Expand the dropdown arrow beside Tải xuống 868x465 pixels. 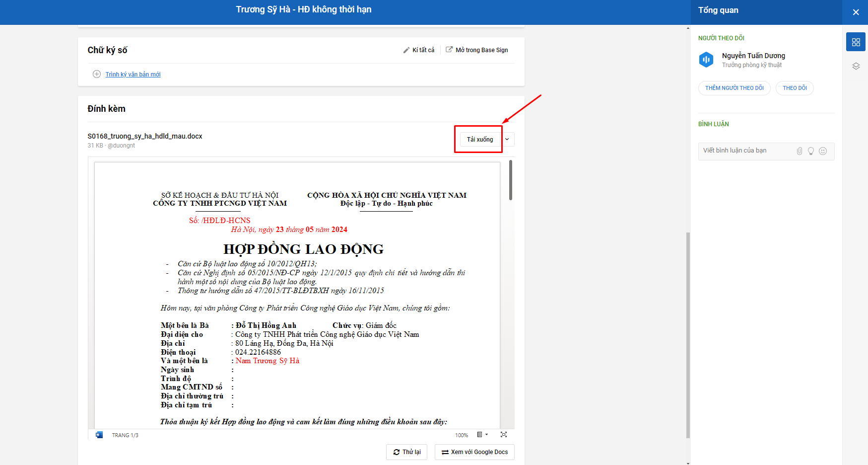pyautogui.click(x=507, y=140)
